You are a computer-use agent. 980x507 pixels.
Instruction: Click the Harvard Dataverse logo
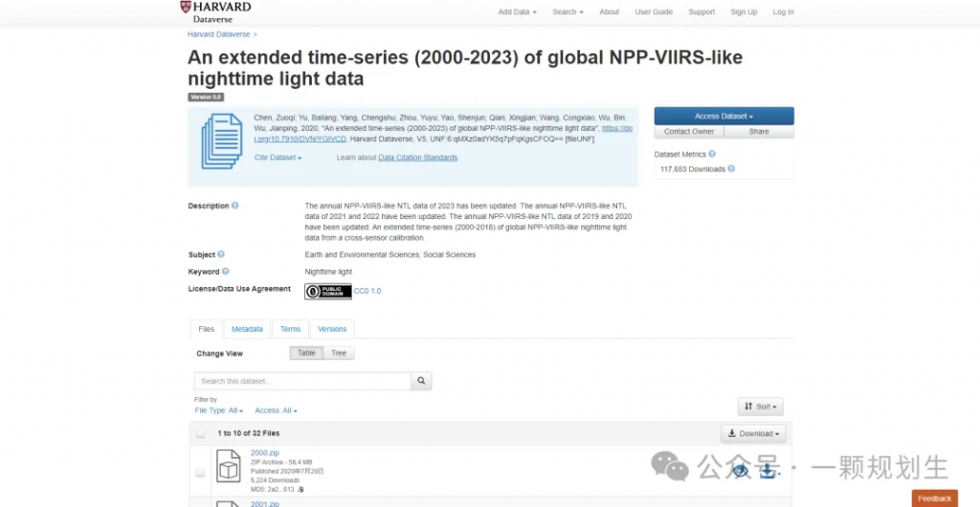coord(215,11)
